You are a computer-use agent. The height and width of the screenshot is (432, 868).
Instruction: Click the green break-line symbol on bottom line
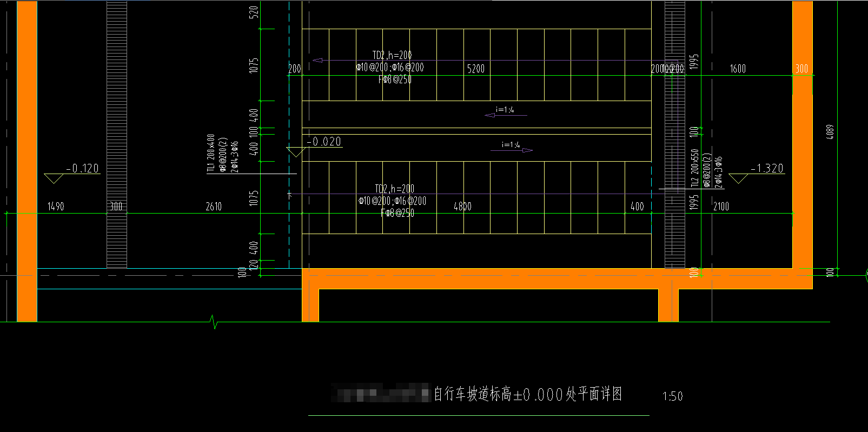coord(214,322)
